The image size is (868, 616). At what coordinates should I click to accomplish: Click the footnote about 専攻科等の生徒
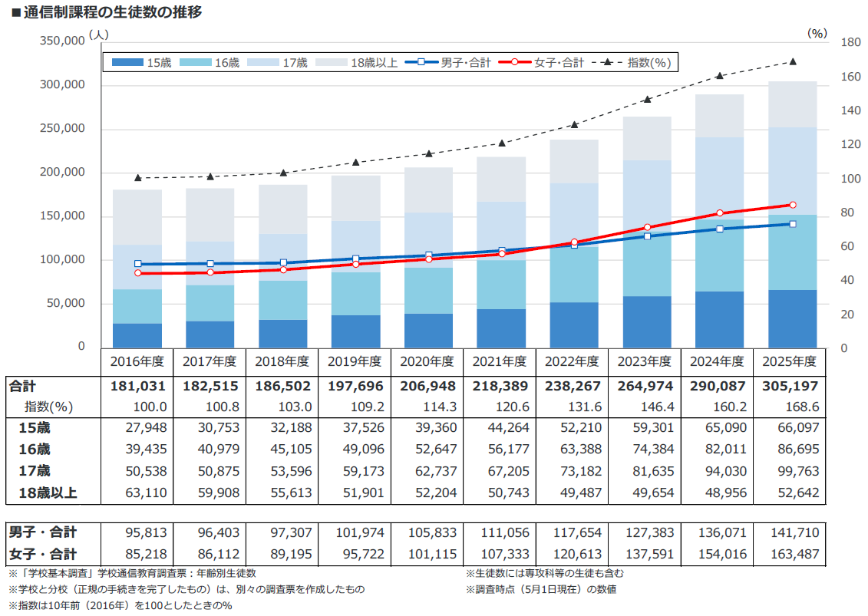(545, 573)
